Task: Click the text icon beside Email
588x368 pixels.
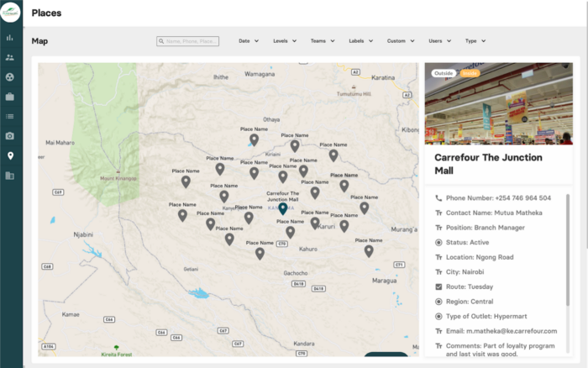Action: pos(438,331)
